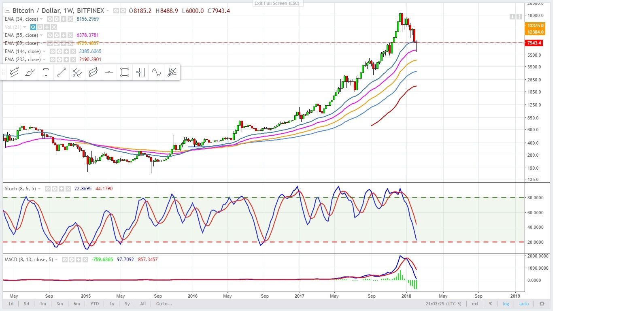The height and width of the screenshot is (311, 644).
Task: Remove the EMA 233 indicator
Action: (73, 60)
